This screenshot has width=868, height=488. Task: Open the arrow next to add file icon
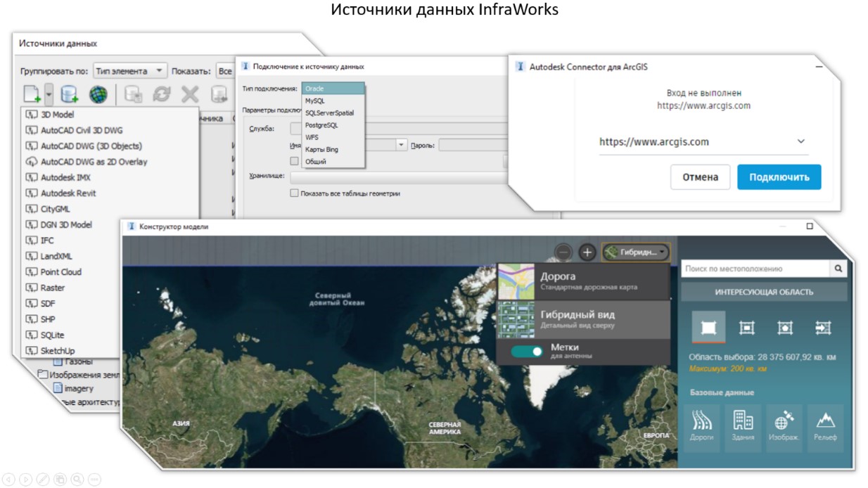tap(49, 94)
